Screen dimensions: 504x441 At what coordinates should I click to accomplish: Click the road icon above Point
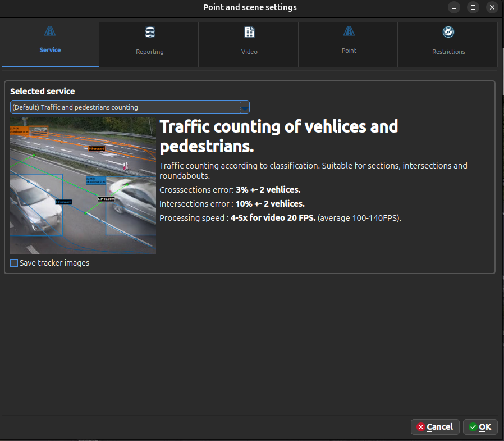point(349,31)
